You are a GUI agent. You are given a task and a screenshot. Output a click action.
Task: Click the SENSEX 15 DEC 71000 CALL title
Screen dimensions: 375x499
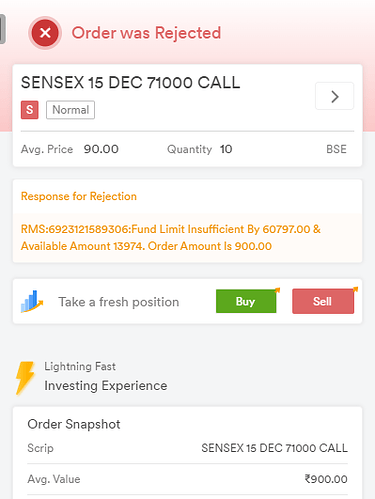[130, 83]
